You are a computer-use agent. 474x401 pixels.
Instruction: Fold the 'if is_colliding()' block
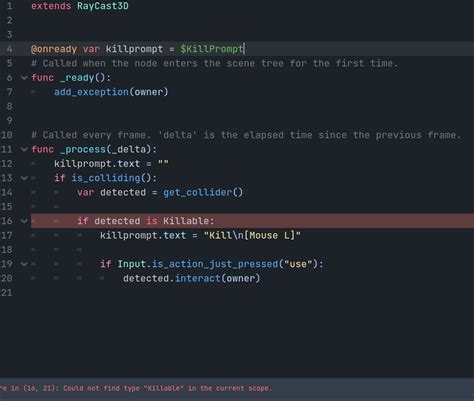click(24, 178)
